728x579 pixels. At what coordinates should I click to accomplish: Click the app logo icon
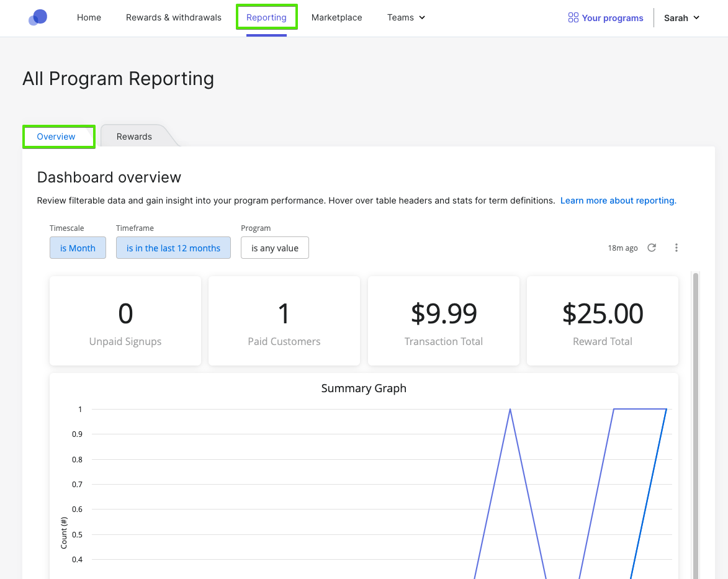pos(38,17)
